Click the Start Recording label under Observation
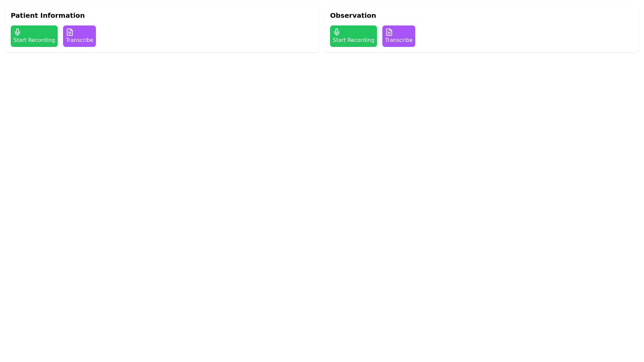This screenshot has height=362, width=644. 354,40
